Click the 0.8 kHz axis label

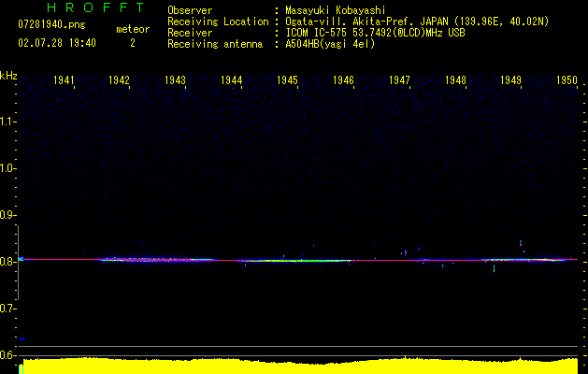7,262
